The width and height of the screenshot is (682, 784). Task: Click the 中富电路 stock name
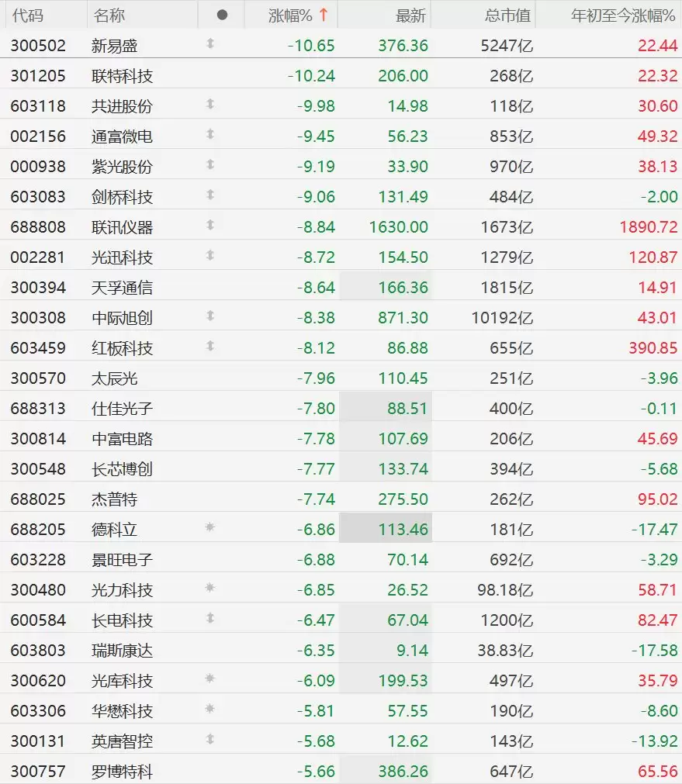122,439
